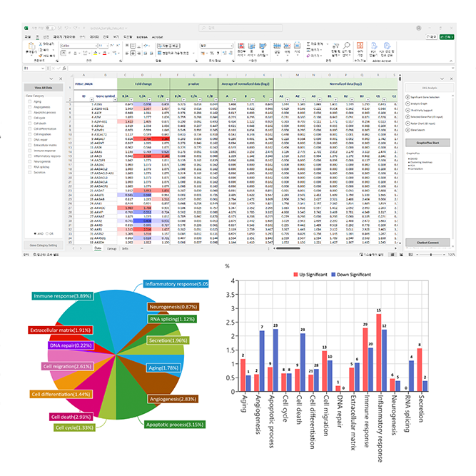Click the Create PDF and Share link icon
This screenshot has height=476, width=476.
click(387, 46)
